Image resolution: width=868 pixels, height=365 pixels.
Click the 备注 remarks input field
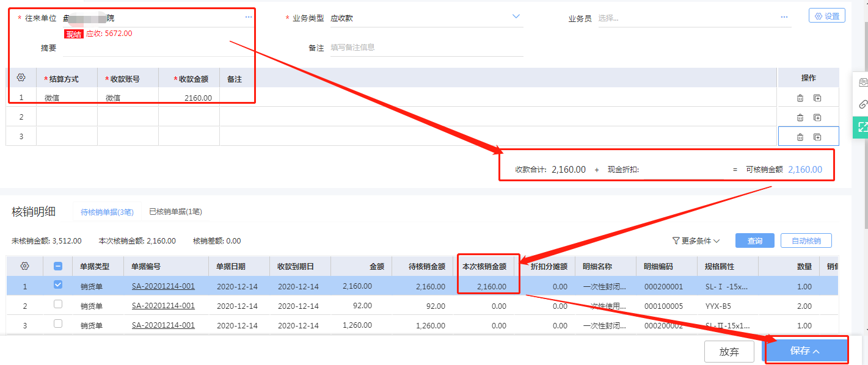pos(426,47)
